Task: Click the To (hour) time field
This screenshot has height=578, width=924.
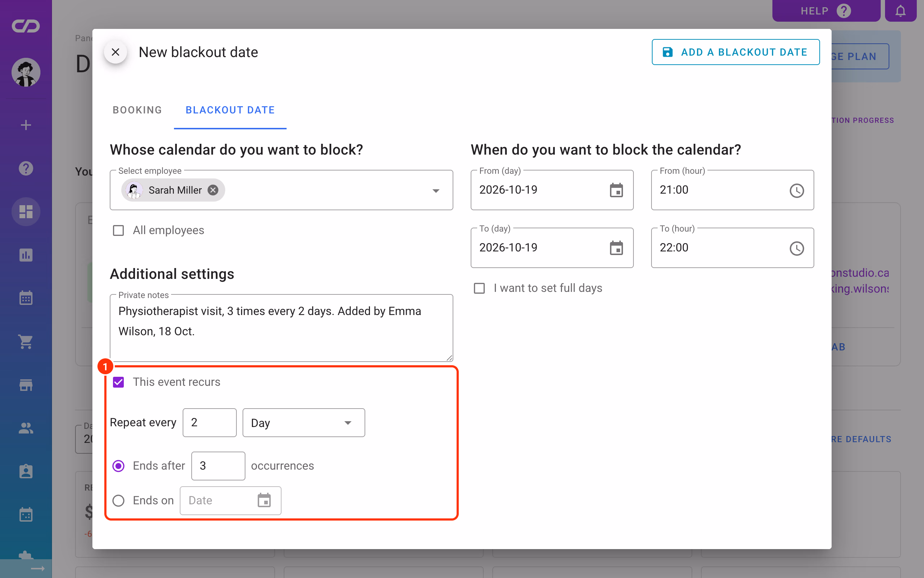Action: [x=732, y=248]
